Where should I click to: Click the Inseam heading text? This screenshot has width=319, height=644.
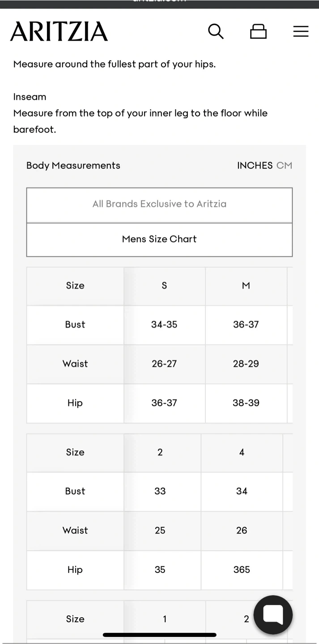[30, 97]
